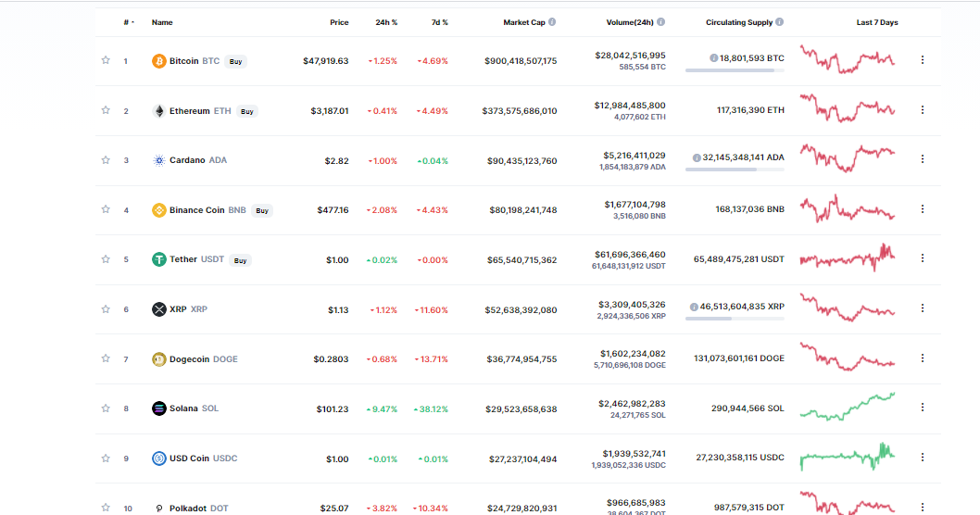Open the more options menu for Cardano

923,159
